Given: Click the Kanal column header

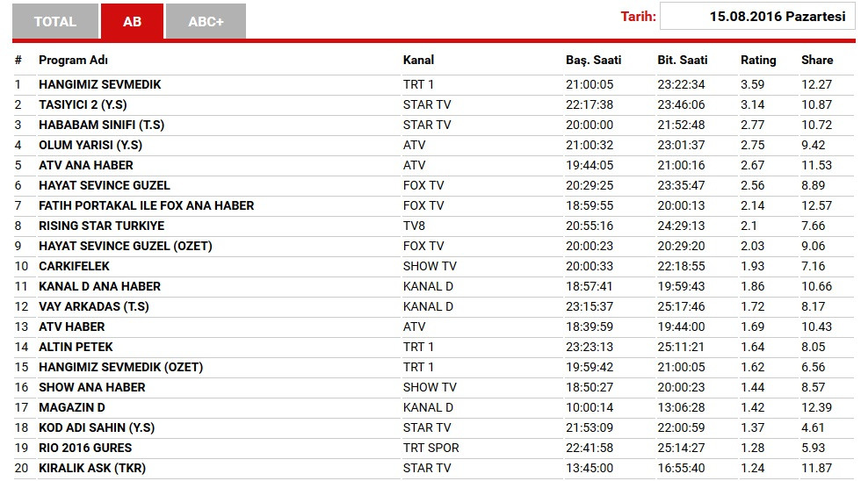Looking at the screenshot, I should tap(418, 60).
